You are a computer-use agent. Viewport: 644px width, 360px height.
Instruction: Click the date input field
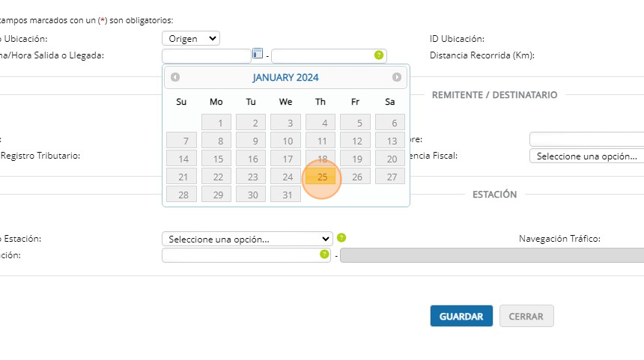click(x=206, y=55)
